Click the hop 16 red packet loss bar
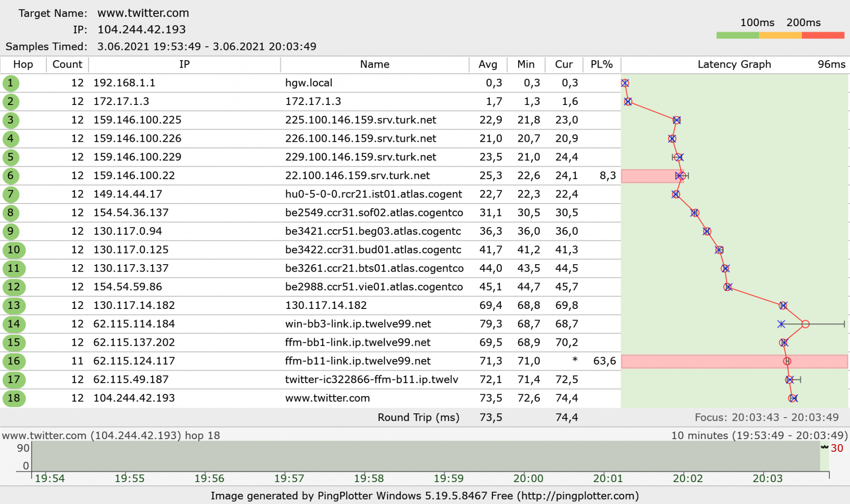The image size is (850, 504). tap(734, 362)
